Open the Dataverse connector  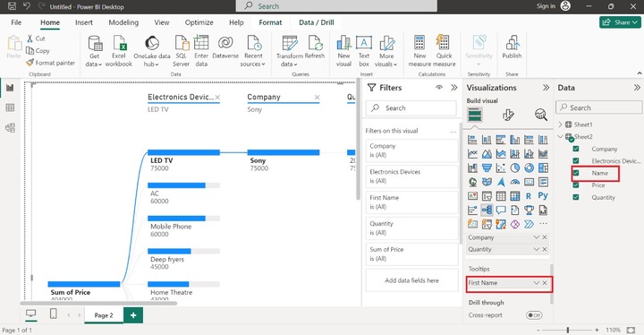[225, 47]
